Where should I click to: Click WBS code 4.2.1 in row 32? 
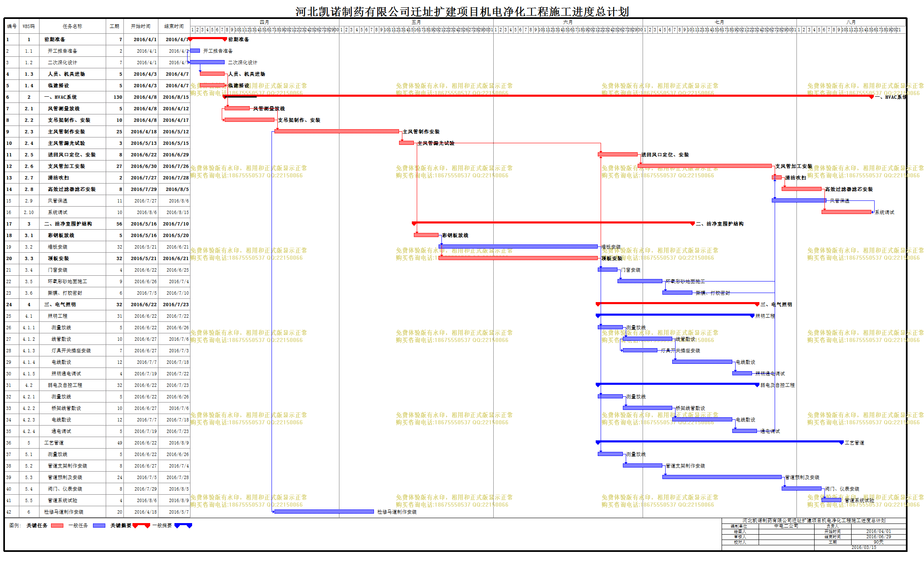tap(29, 397)
